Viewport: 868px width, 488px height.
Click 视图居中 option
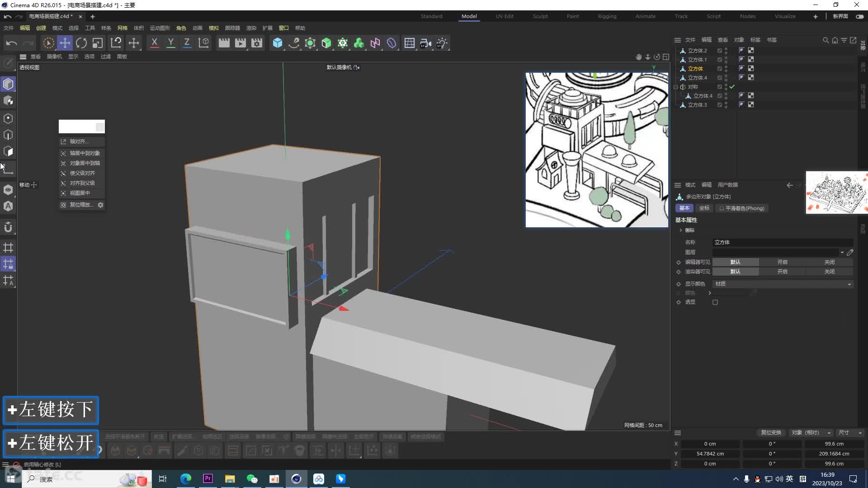click(82, 193)
